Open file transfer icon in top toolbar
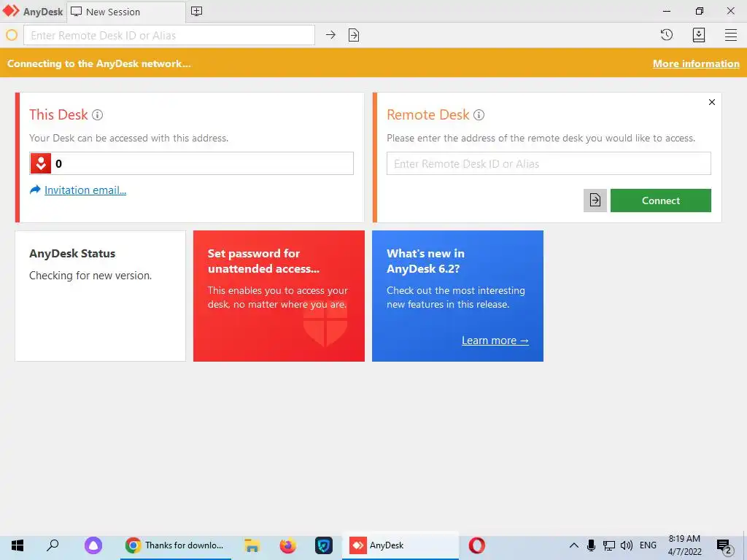 354,35
